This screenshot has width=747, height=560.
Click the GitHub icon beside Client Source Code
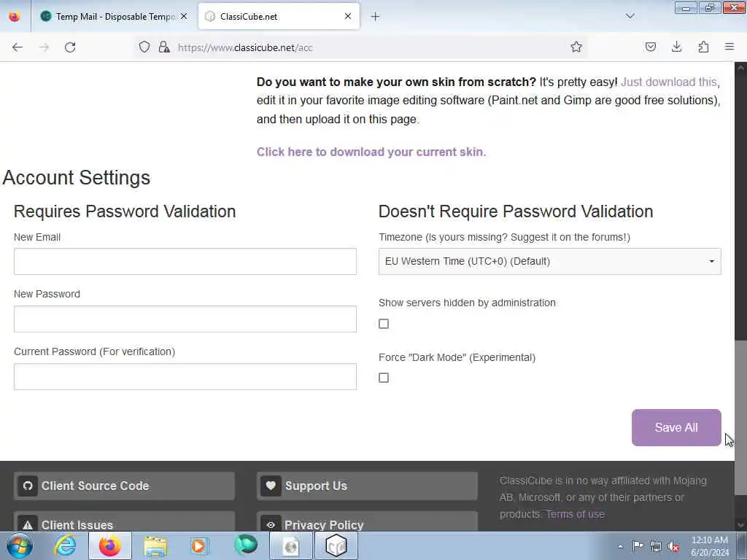pyautogui.click(x=28, y=486)
